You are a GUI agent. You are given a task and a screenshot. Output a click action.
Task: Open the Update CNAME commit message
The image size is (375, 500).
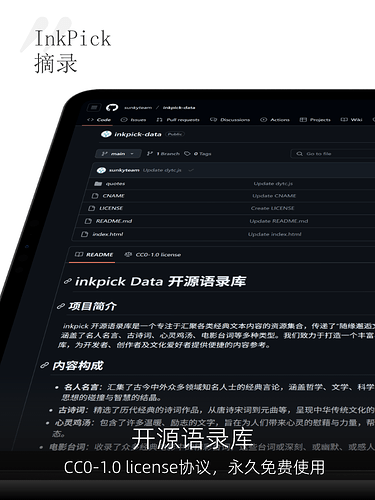(x=274, y=196)
